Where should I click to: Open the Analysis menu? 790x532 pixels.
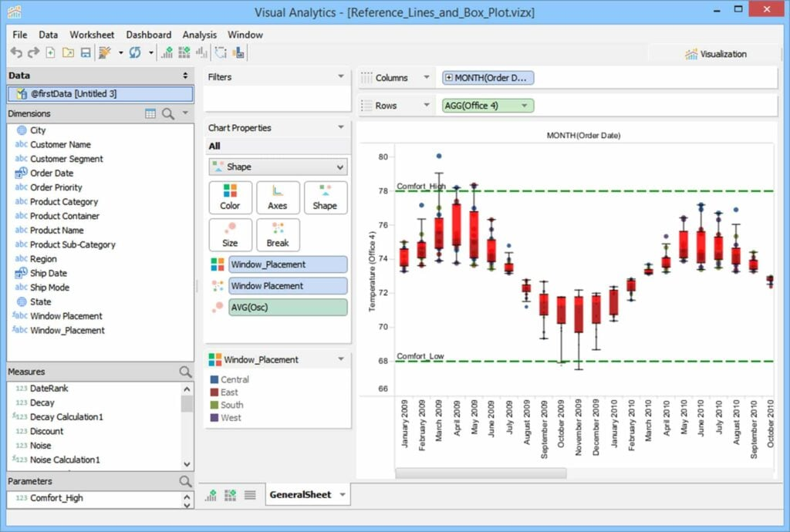tap(199, 35)
